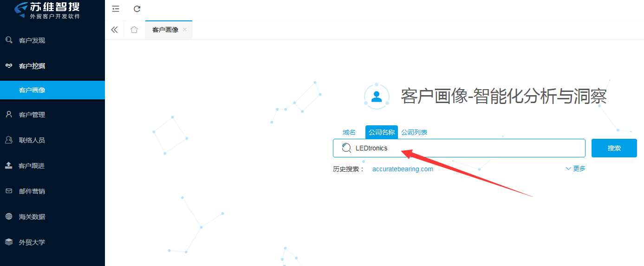Expand the 更多 history dropdown
644x266 pixels.
576,169
